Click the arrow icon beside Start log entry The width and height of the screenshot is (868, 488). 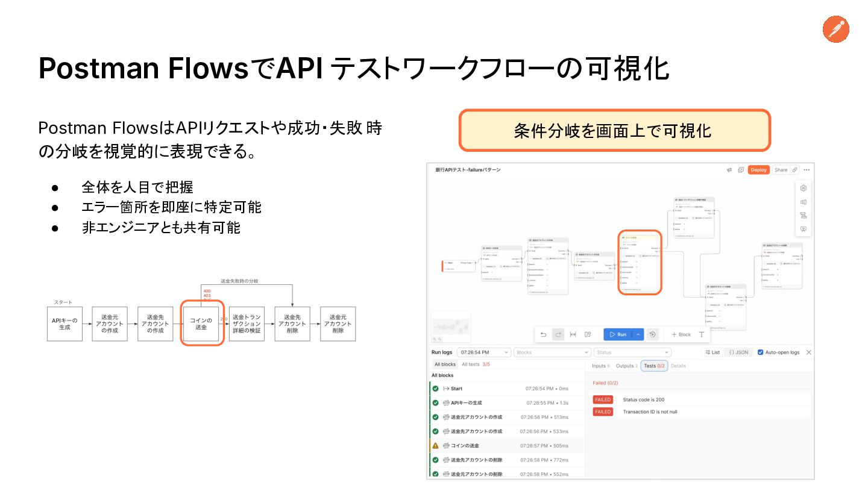point(446,389)
